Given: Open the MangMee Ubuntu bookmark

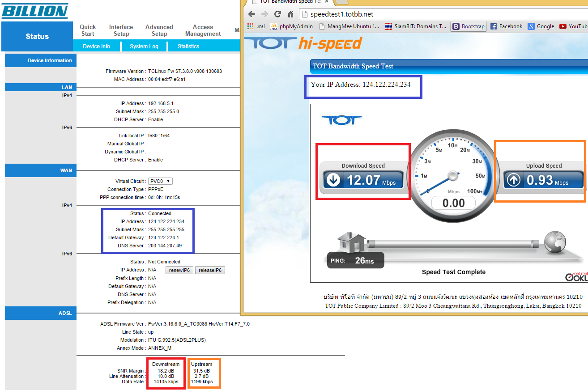Looking at the screenshot, I should coord(349,26).
